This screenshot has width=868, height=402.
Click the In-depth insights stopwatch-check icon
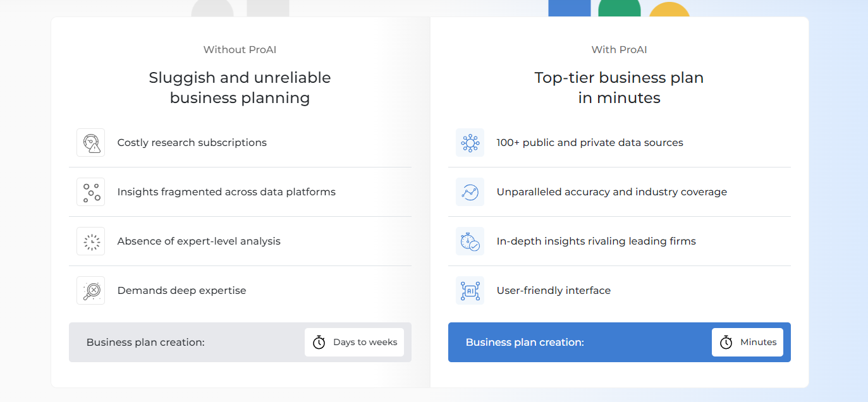470,241
